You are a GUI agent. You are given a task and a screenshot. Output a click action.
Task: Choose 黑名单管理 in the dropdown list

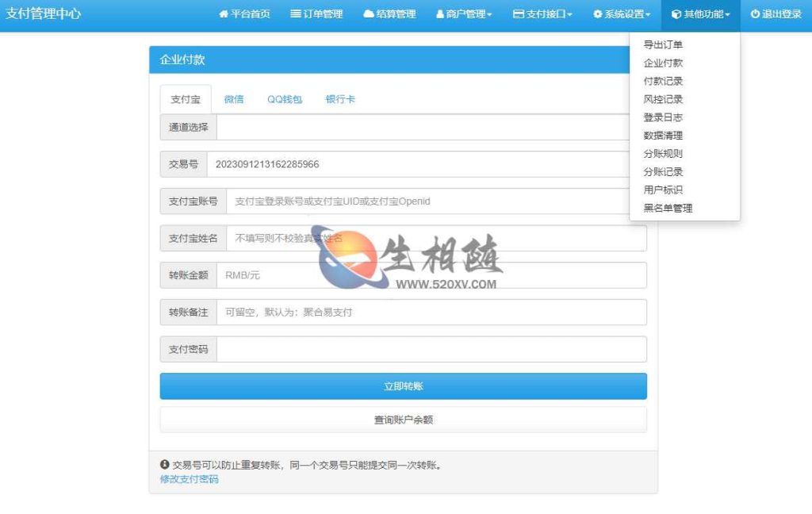669,208
